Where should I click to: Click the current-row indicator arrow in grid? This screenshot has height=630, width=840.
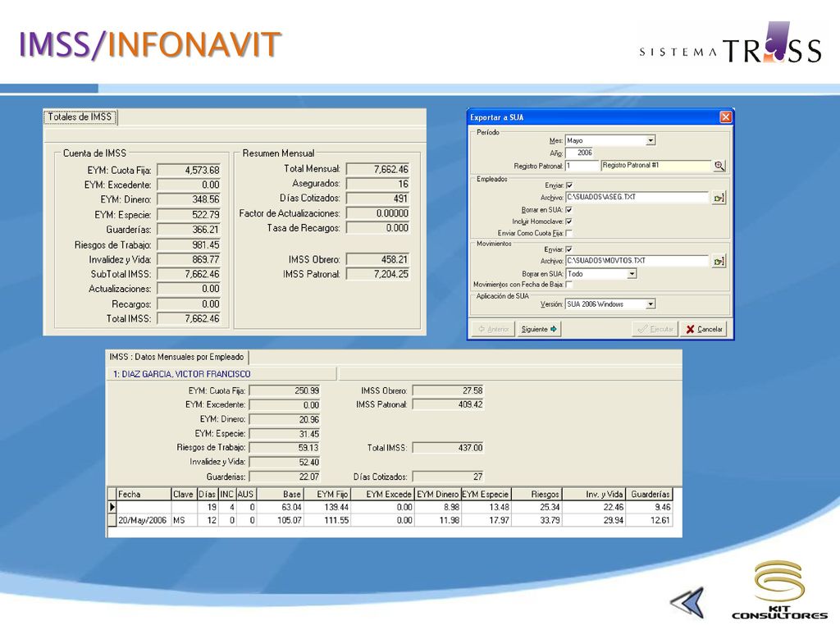click(112, 507)
